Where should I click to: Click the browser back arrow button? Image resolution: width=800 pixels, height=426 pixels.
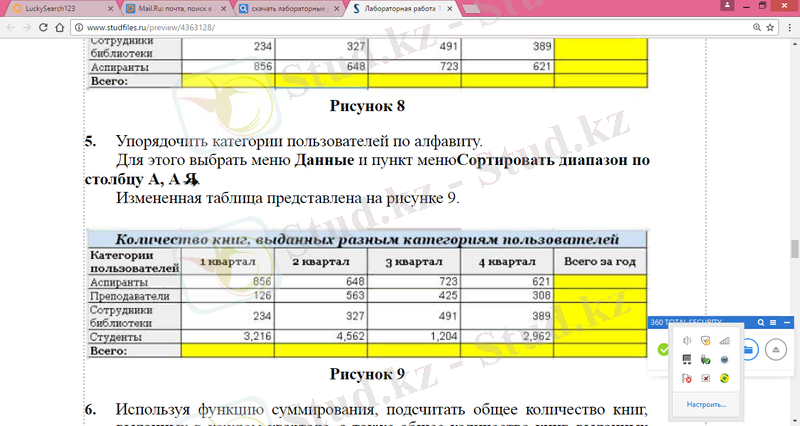point(12,27)
